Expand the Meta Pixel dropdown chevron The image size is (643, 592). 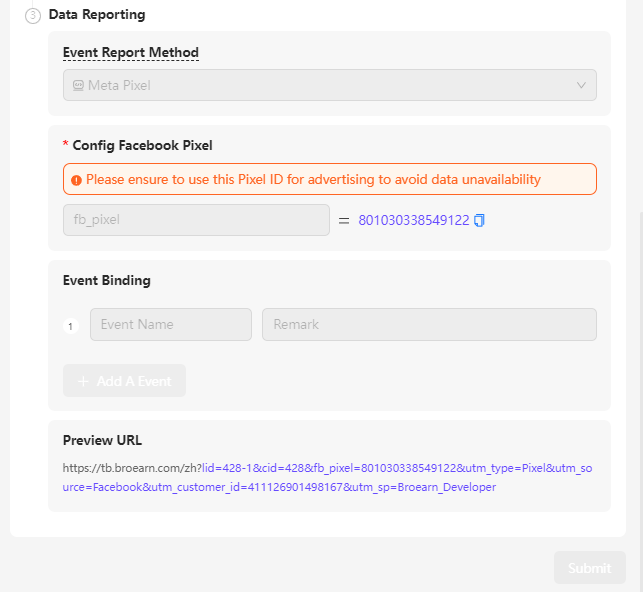click(581, 86)
